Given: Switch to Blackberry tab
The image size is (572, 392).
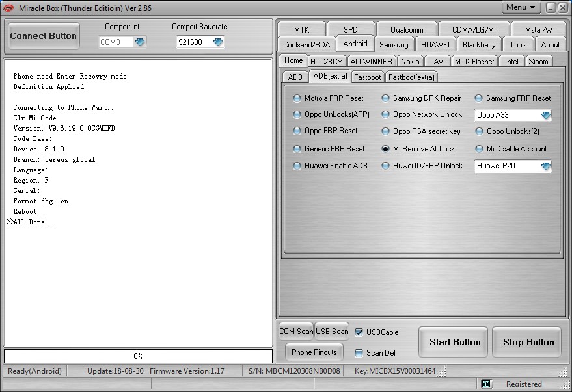Looking at the screenshot, I should tap(479, 44).
